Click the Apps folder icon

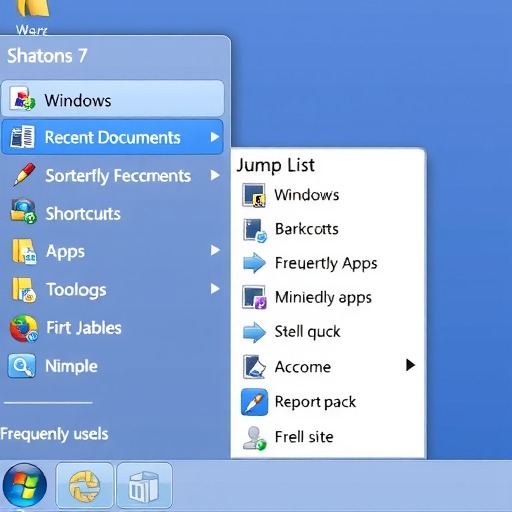[24, 251]
